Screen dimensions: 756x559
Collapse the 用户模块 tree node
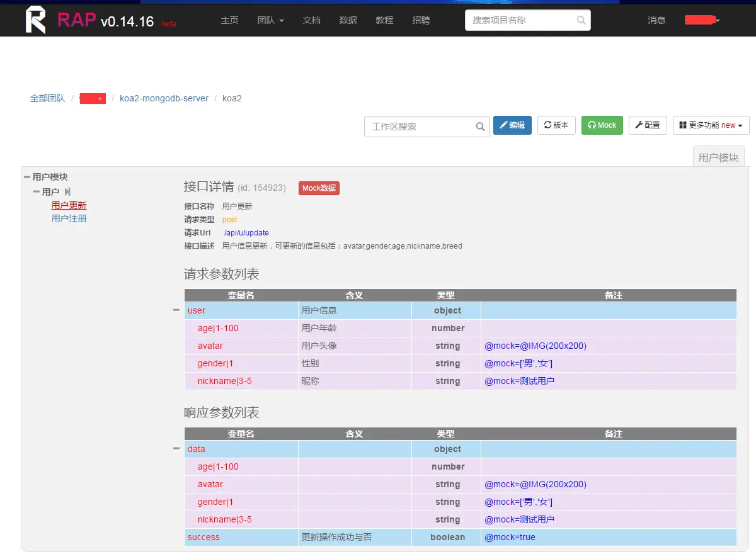tap(27, 178)
